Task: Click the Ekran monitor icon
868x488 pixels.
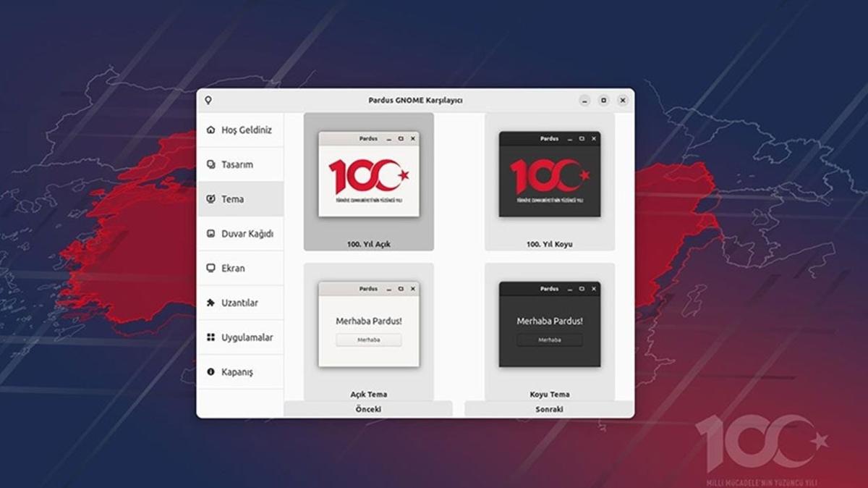Action: point(210,268)
